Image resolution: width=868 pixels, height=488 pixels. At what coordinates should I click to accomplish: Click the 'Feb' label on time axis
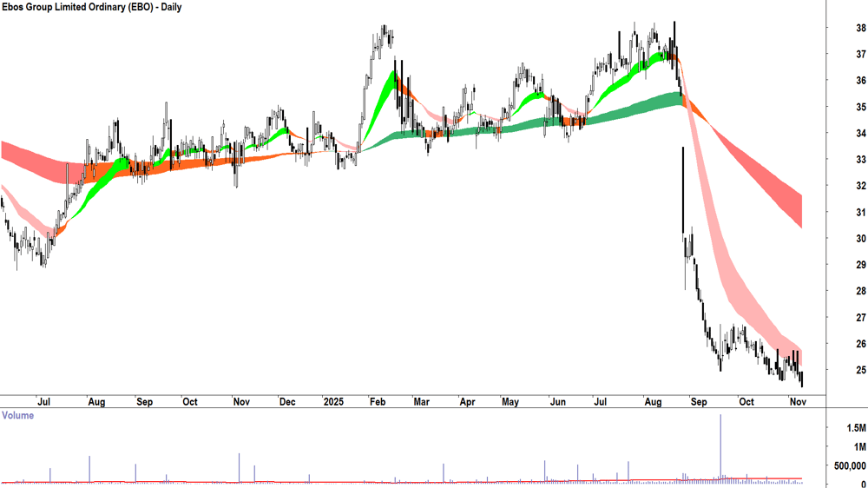point(378,401)
